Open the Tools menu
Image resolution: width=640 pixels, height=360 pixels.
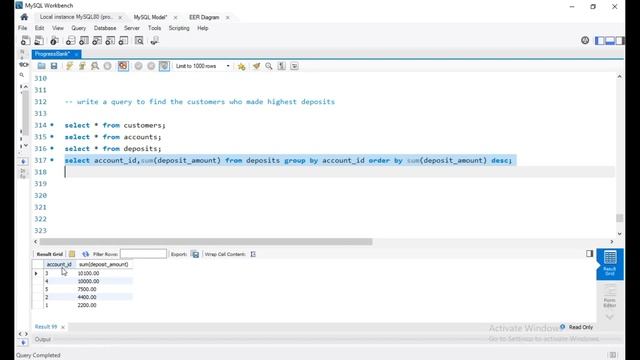(154, 28)
